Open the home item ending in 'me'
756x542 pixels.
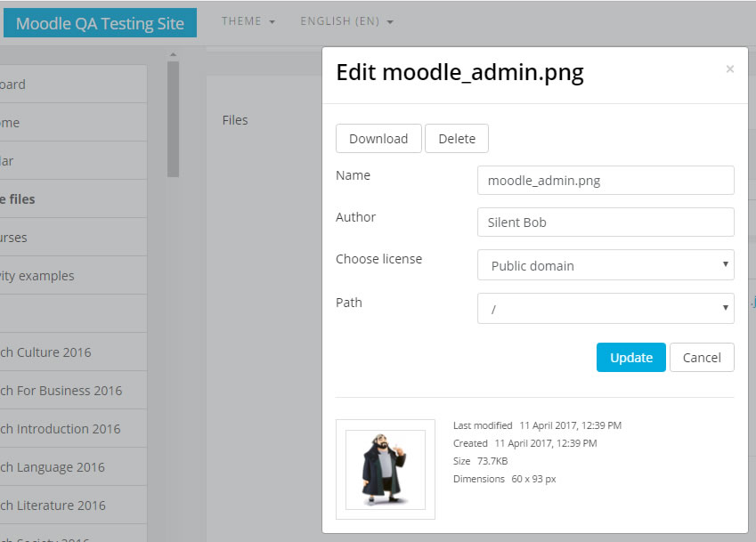coord(73,122)
